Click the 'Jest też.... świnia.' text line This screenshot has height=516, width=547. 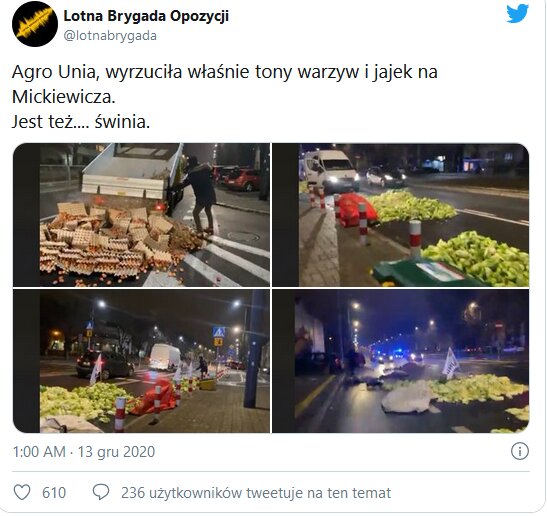click(x=81, y=122)
